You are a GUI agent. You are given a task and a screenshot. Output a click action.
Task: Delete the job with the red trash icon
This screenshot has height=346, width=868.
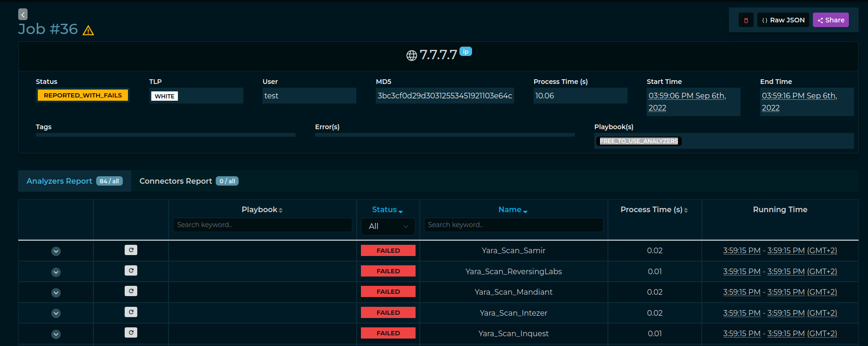coord(746,20)
